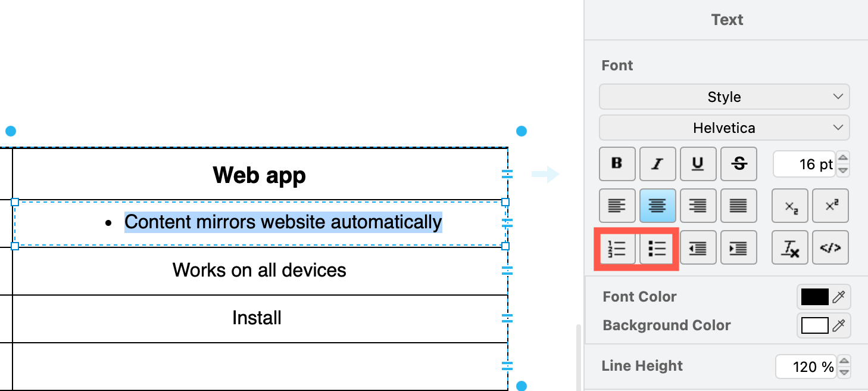Clear formatting from selected text
The image size is (868, 391).
pos(789,247)
